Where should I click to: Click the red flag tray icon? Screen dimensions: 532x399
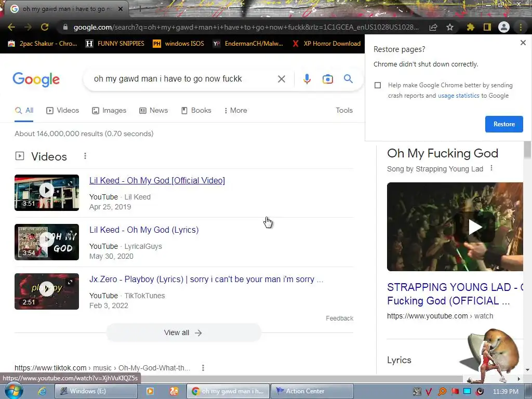455,391
